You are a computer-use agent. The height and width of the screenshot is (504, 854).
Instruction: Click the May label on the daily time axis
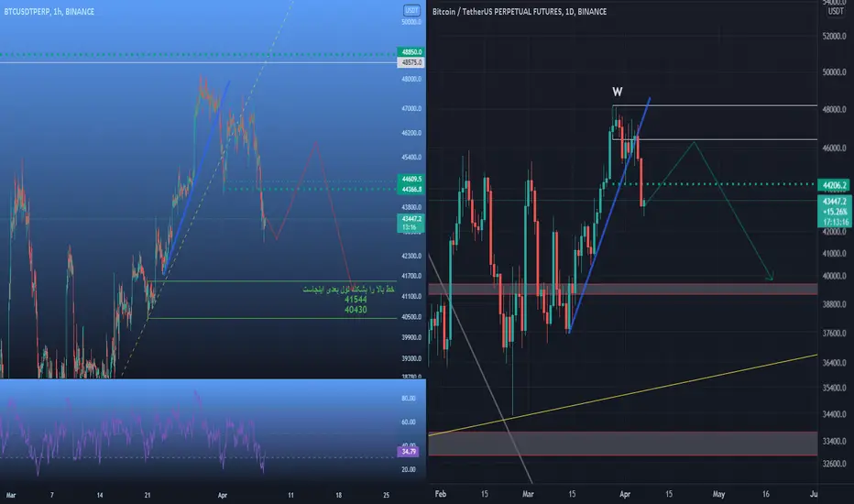click(x=718, y=494)
